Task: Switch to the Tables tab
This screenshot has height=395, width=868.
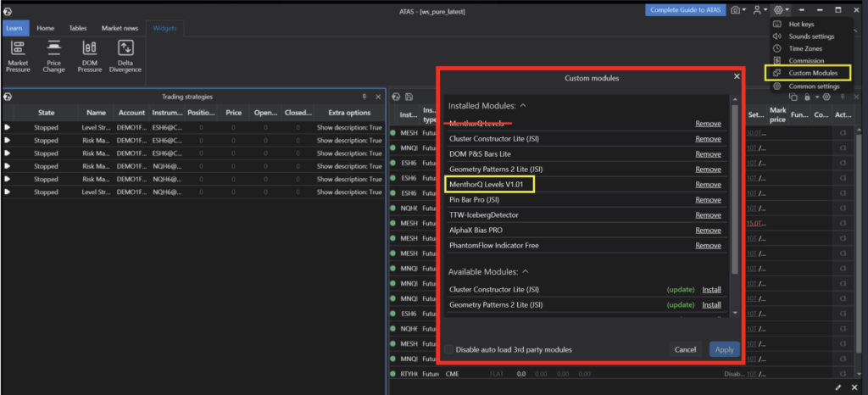Action: [x=77, y=28]
